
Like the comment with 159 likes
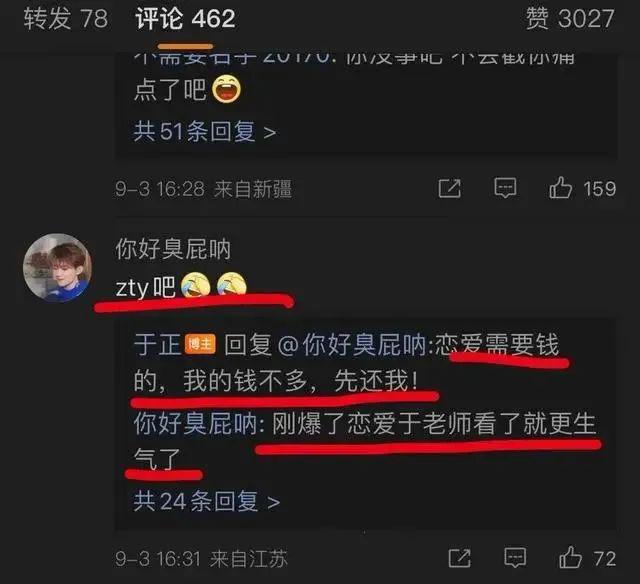(x=582, y=189)
